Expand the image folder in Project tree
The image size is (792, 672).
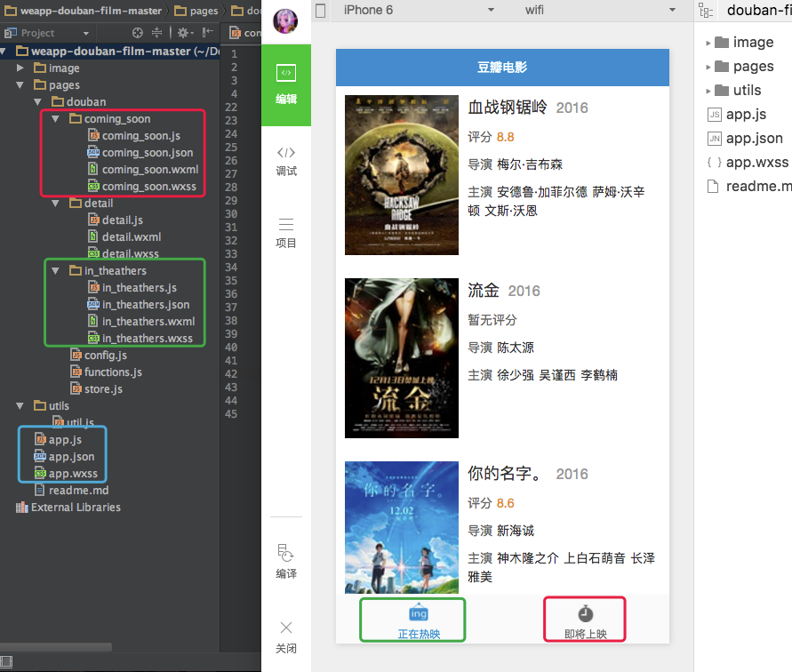(x=20, y=68)
